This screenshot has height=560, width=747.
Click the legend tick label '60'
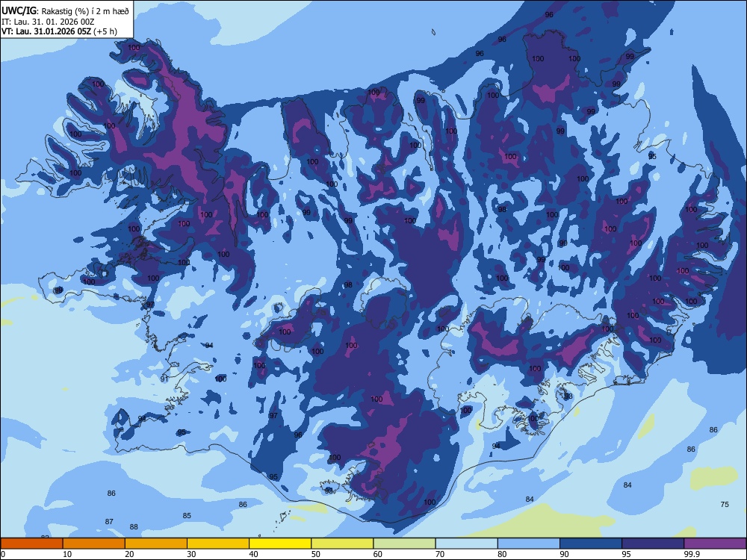tap(378, 554)
